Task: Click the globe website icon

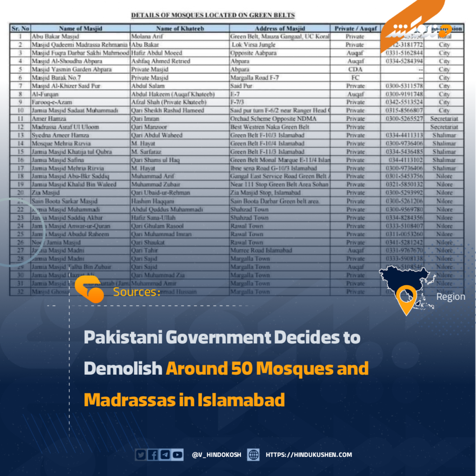Action: click(253, 455)
